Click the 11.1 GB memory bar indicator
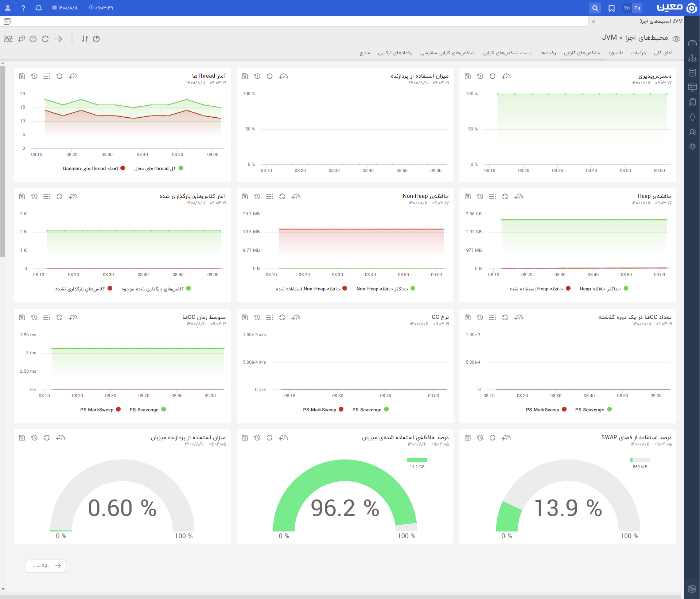 click(417, 460)
